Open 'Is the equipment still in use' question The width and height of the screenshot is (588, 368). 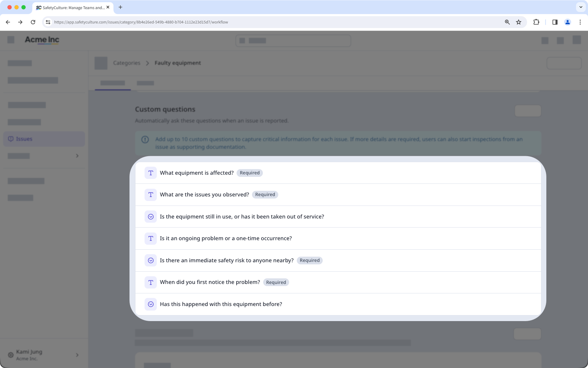(x=338, y=217)
